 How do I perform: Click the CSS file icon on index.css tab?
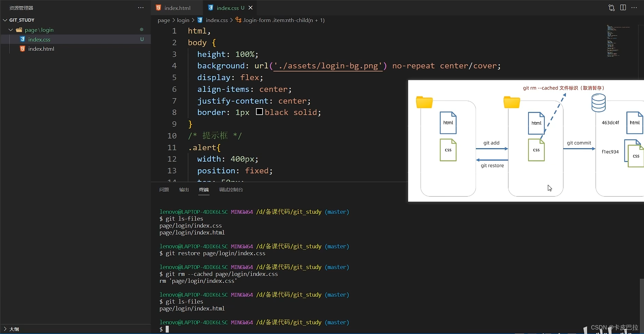click(x=211, y=8)
